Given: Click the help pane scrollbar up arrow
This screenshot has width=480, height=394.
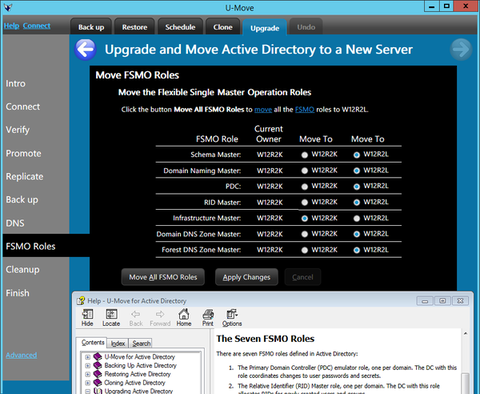Looking at the screenshot, I should [465, 333].
